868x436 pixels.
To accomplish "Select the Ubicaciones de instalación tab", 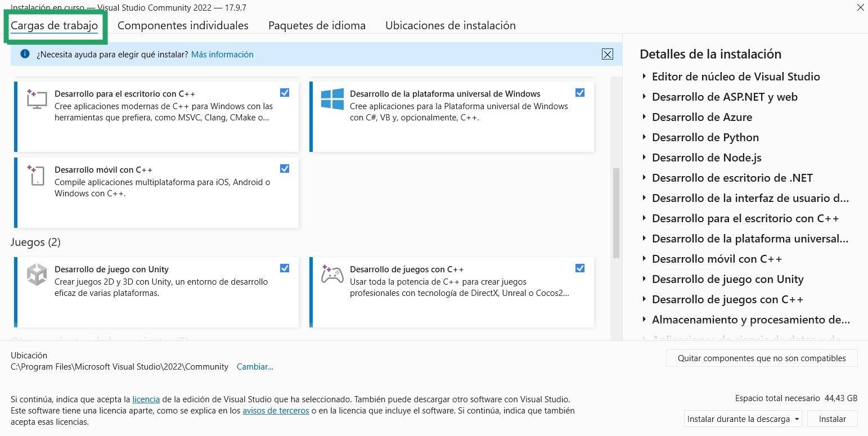I will 449,25.
